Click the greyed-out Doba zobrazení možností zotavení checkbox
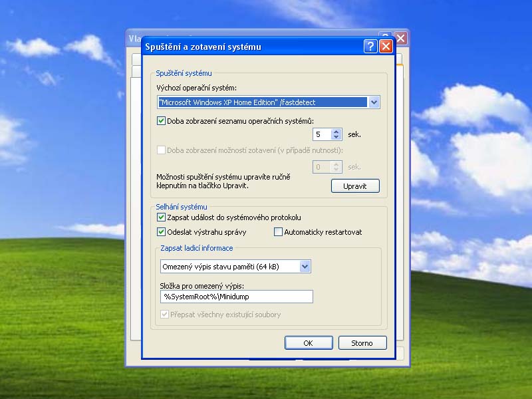Image resolution: width=532 pixels, height=399 pixels. (161, 150)
